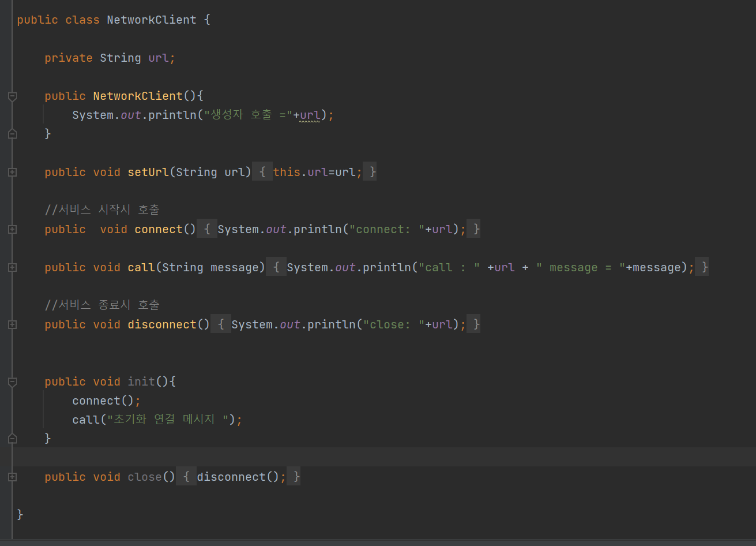Click the folded closing brace of connect()
This screenshot has height=546, width=756.
click(x=473, y=229)
